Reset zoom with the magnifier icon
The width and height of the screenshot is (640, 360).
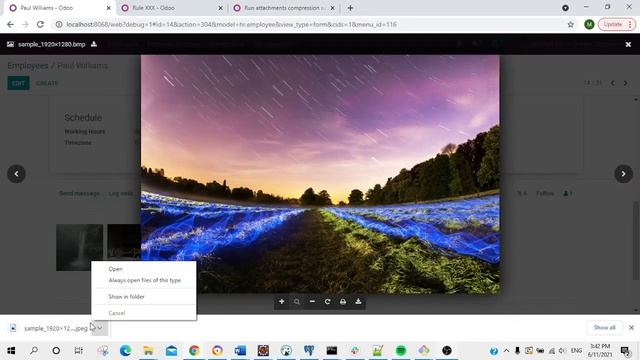[x=297, y=302]
